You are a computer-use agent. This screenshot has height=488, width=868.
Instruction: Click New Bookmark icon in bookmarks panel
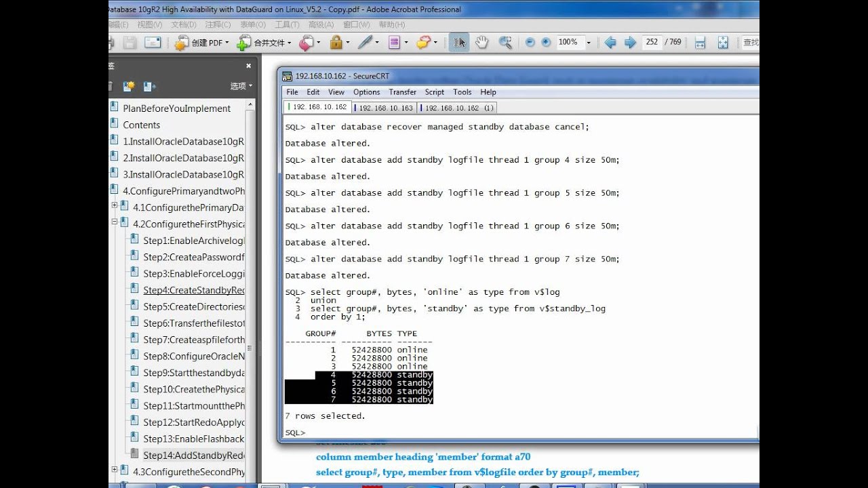click(129, 86)
